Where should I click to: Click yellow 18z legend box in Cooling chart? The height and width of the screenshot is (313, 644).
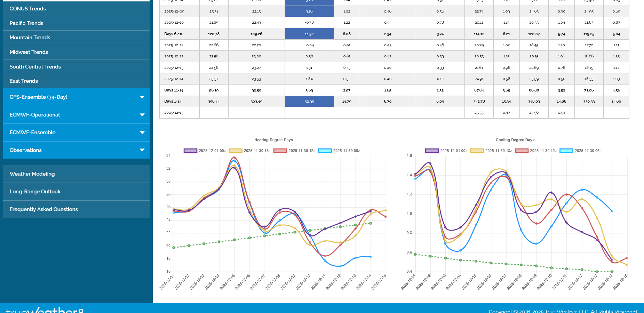pos(477,151)
